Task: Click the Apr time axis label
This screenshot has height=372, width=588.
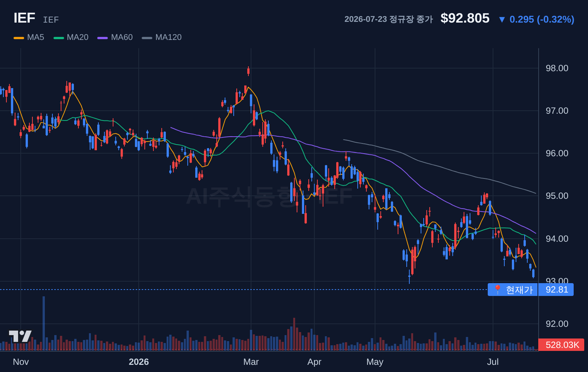Action: point(314,362)
